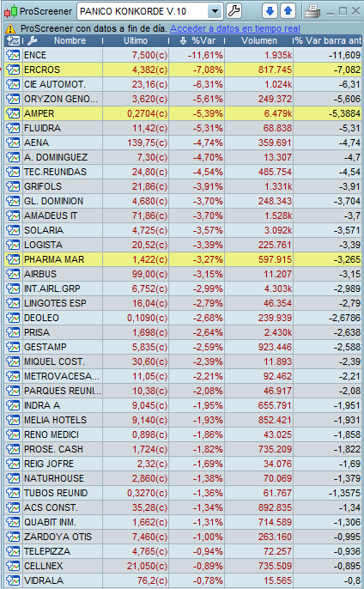364x589 pixels.
Task: Select the LINGOTES ESP name cell
Action: (x=63, y=303)
